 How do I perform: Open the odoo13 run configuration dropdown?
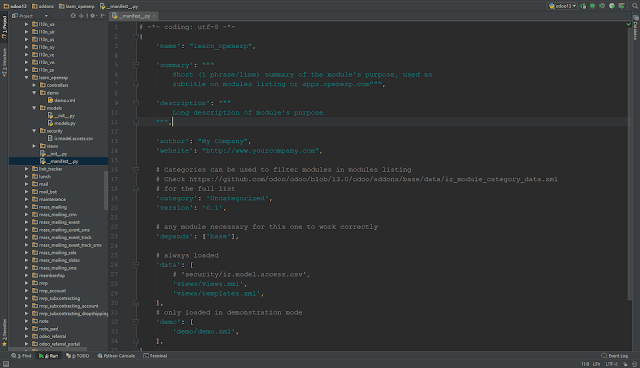pyautogui.click(x=562, y=6)
